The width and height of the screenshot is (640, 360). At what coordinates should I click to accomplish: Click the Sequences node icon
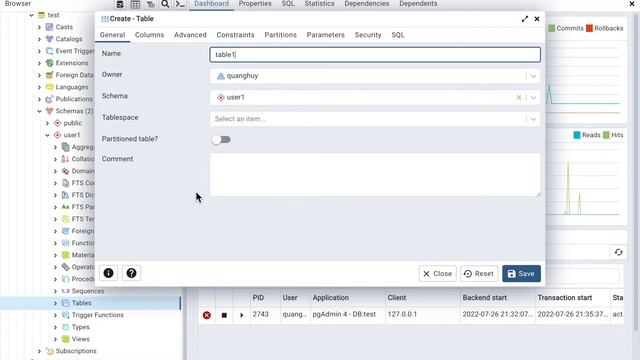65,291
